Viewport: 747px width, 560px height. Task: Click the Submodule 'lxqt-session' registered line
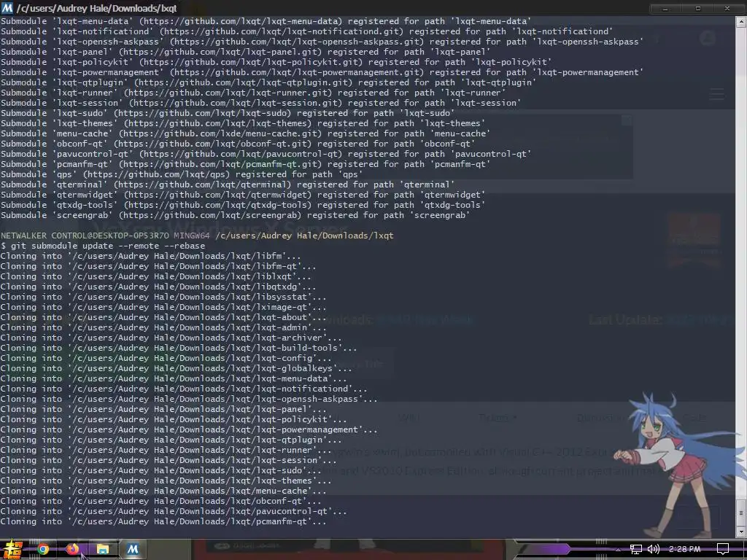tap(260, 103)
